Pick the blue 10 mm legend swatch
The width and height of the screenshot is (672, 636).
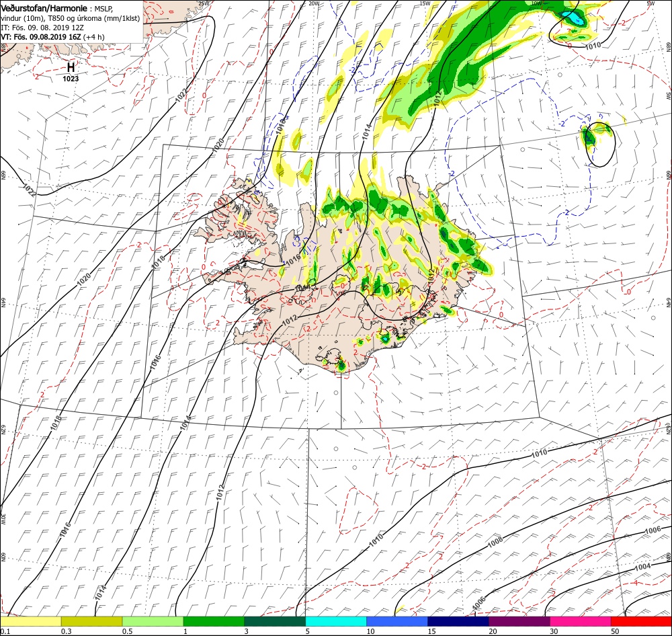(x=397, y=621)
